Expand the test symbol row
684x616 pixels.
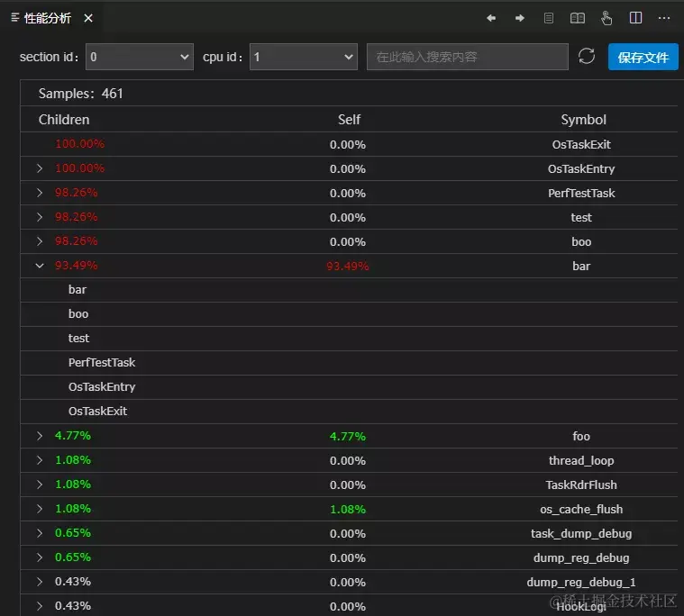(x=40, y=217)
